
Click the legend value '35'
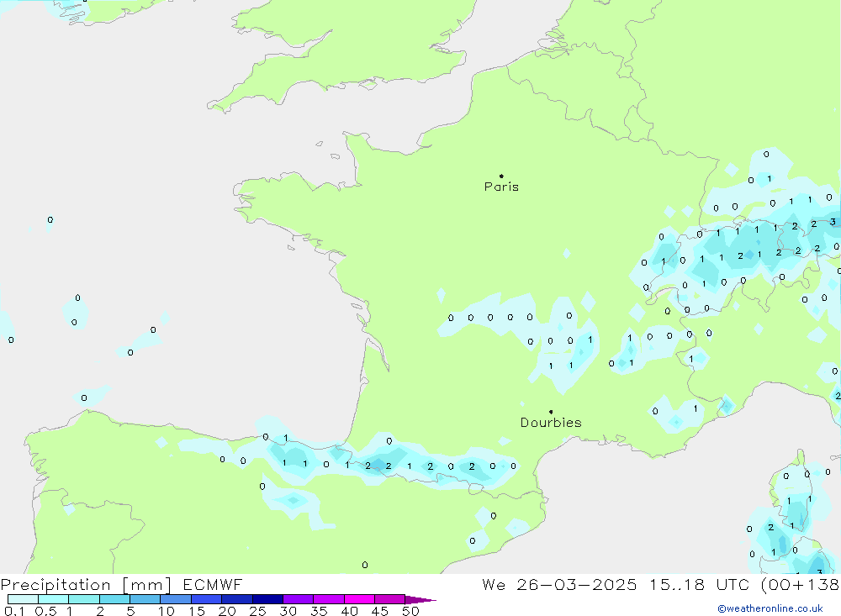click(319, 611)
